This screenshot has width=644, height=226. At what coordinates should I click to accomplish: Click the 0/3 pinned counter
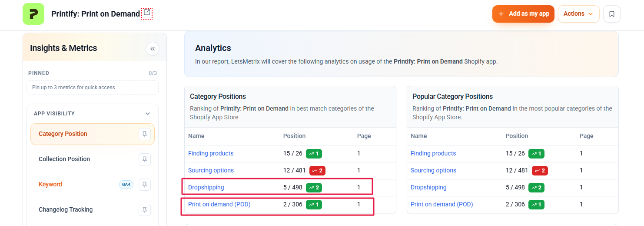click(153, 73)
